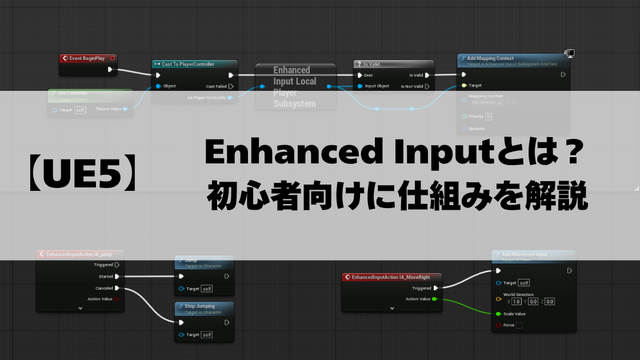640x360 pixels.
Task: Click the Started pin on IA_Jump node
Action: click(117, 276)
